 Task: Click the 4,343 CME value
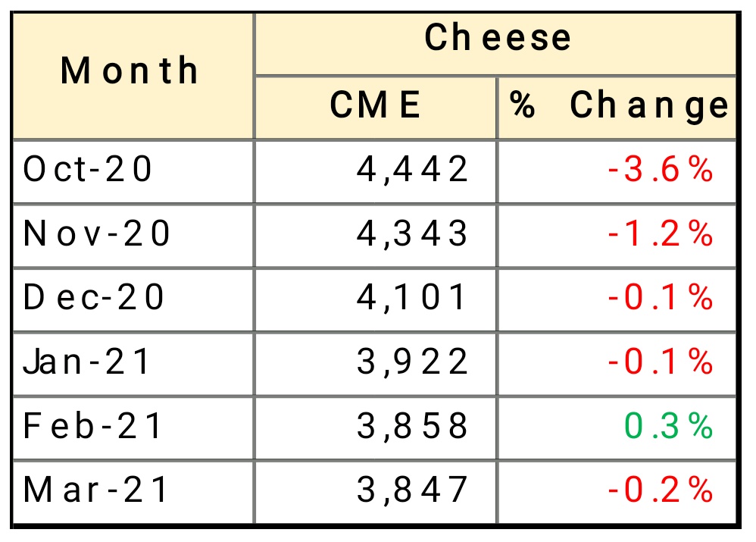[x=413, y=234]
